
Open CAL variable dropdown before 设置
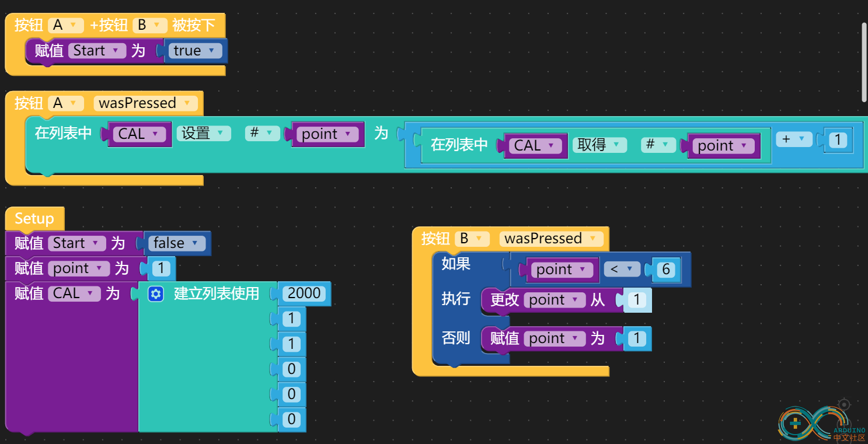pos(139,134)
